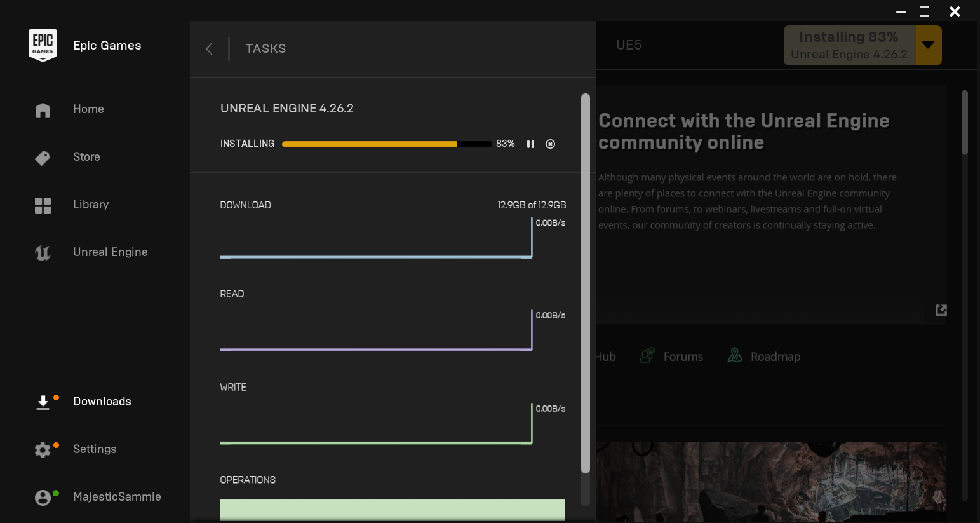
Task: Click the installation progress bar
Action: click(x=387, y=144)
